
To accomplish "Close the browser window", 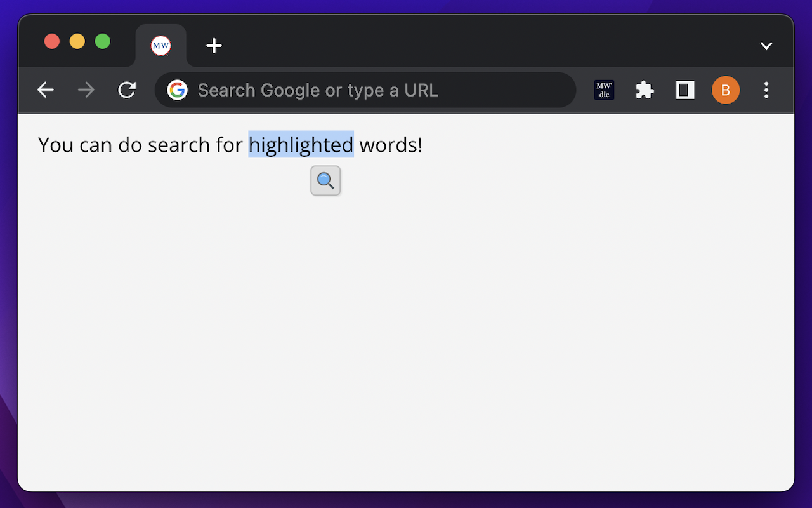I will (x=52, y=41).
